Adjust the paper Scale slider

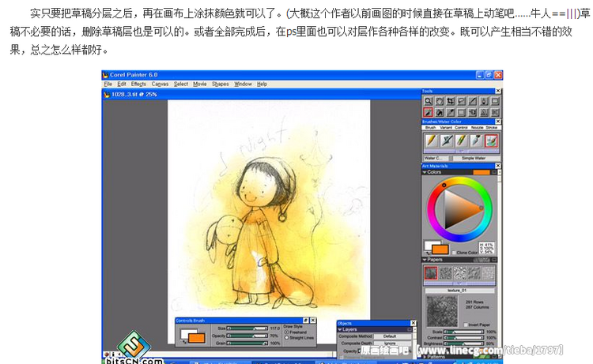coord(463,332)
